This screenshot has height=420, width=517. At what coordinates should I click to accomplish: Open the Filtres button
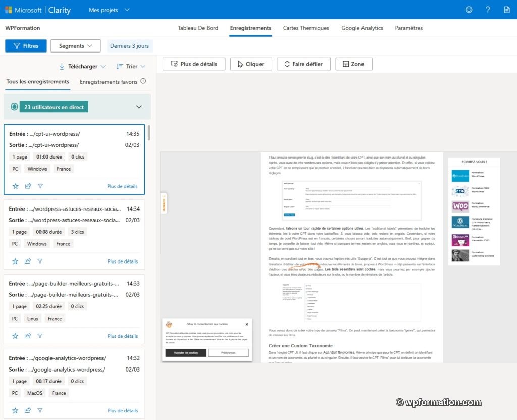(x=26, y=46)
